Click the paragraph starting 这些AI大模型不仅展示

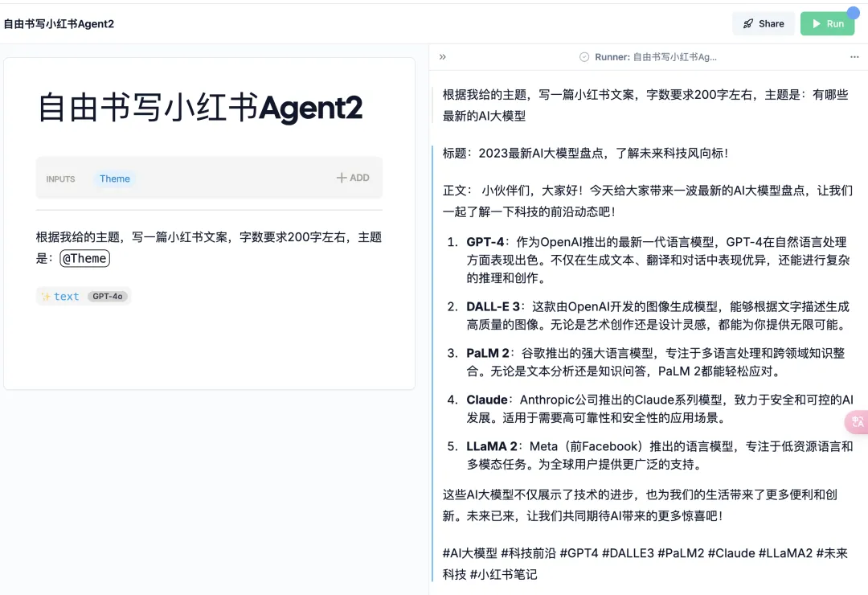640,505
